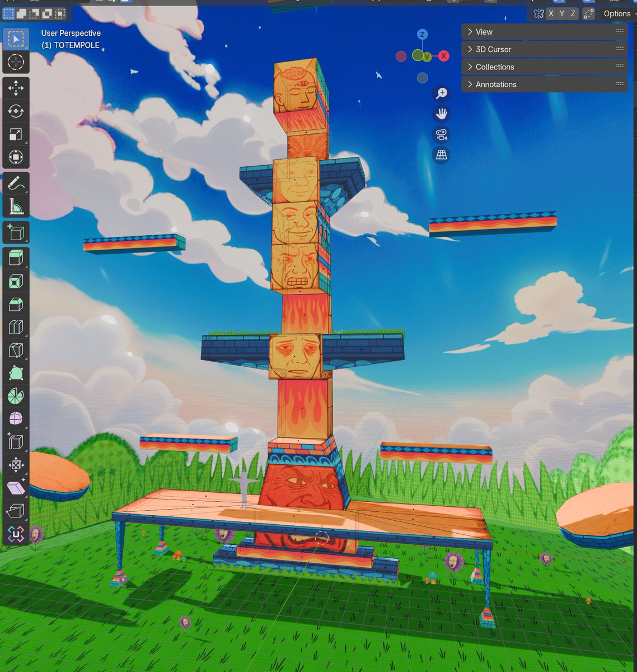The height and width of the screenshot is (672, 637).
Task: Toggle Z axis mirror button
Action: pos(573,13)
